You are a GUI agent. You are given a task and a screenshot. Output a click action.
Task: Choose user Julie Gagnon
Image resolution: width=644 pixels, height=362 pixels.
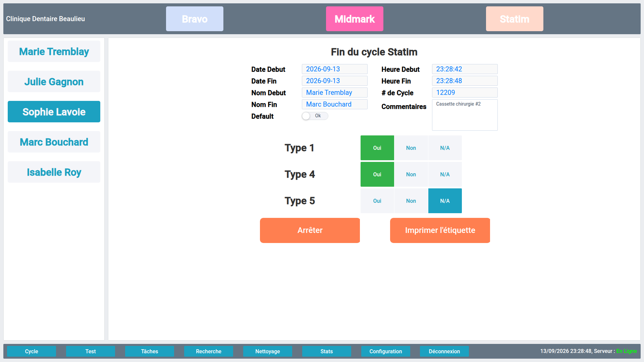[54, 81]
